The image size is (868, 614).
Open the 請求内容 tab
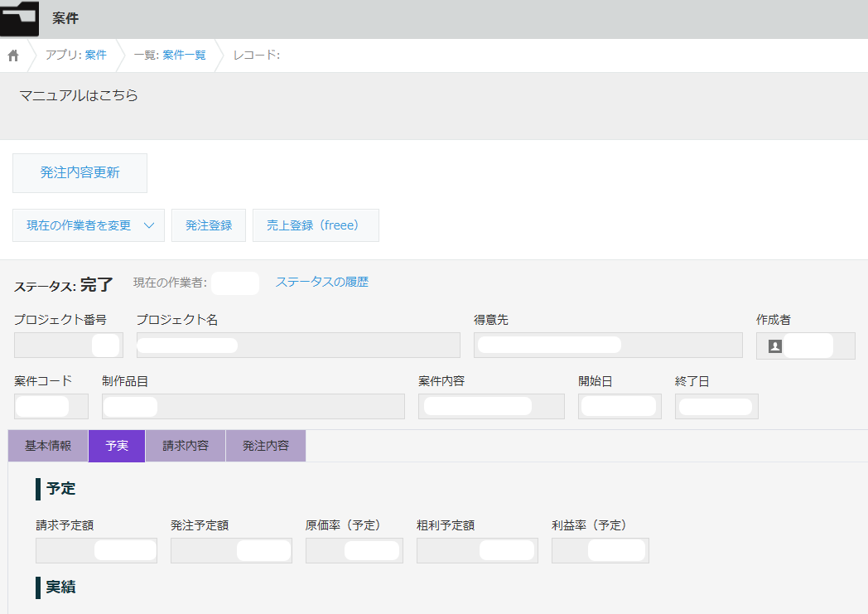[186, 446]
